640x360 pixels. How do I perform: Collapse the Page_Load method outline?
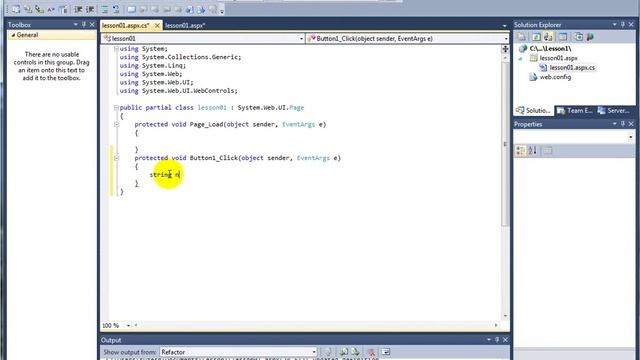tap(116, 124)
